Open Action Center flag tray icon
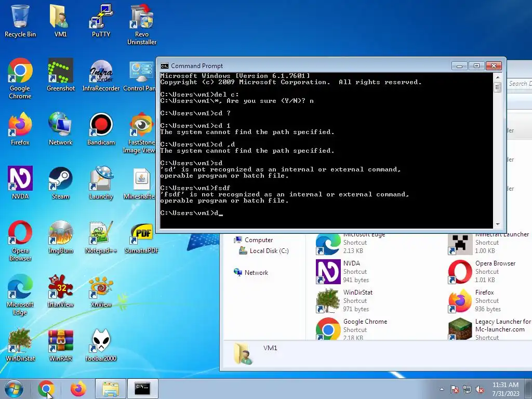The height and width of the screenshot is (399, 532). (455, 389)
